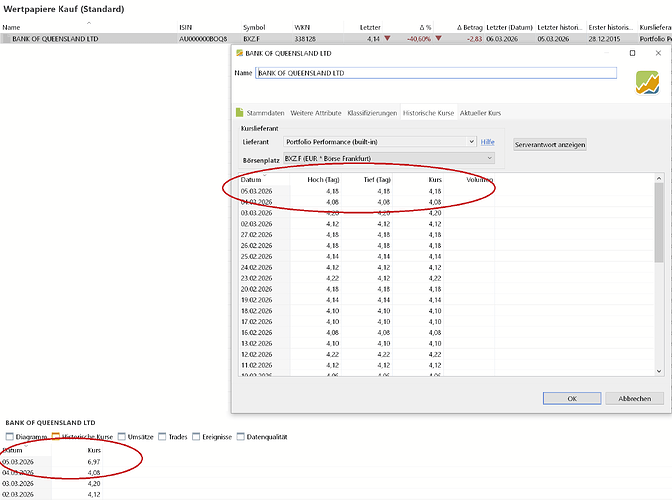Click the WKN column header
Viewport: 672px width, 500px height.
click(x=302, y=27)
